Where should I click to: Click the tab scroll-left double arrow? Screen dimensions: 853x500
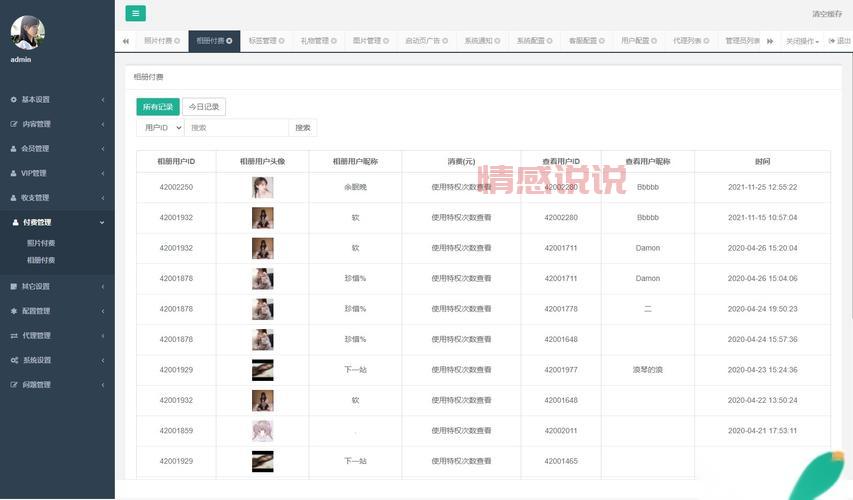pyautogui.click(x=126, y=41)
